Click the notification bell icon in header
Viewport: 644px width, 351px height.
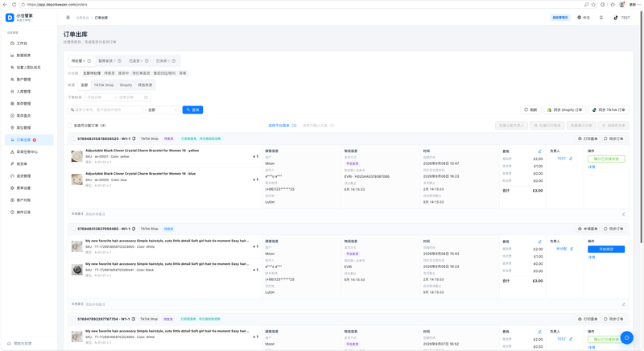tap(601, 18)
